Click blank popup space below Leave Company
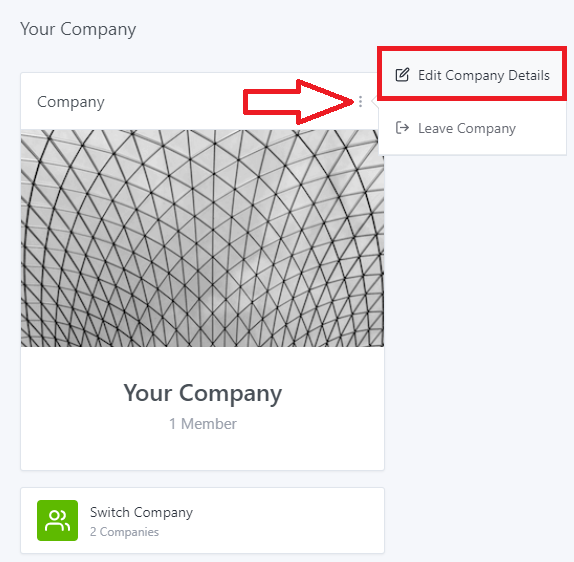574x562 pixels. (472, 147)
